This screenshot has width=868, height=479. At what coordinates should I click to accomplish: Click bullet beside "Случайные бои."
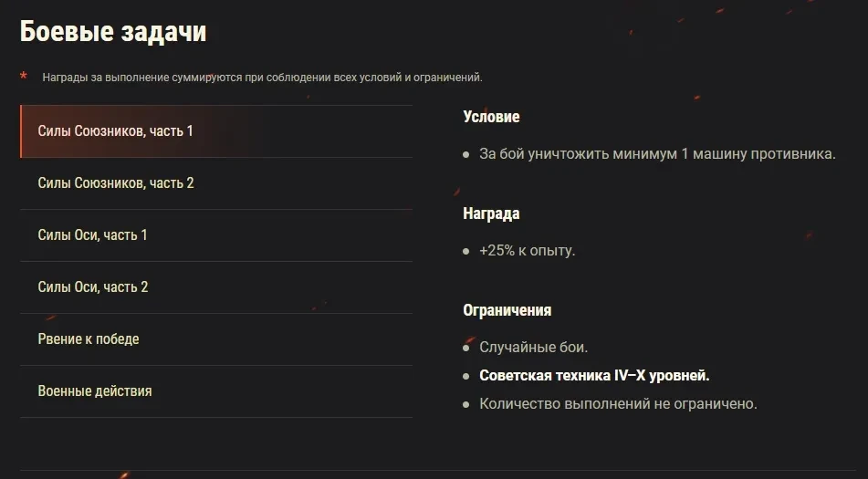pos(466,348)
